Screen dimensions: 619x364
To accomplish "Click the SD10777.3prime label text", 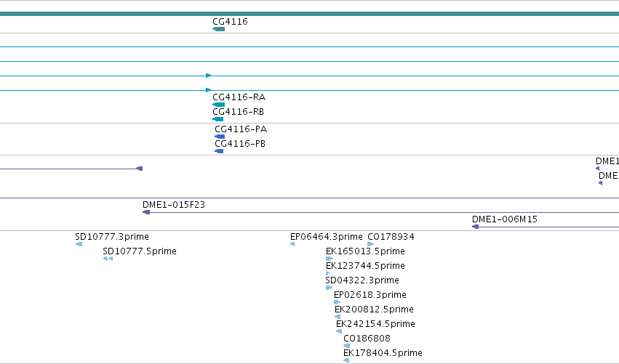I will [x=112, y=237].
